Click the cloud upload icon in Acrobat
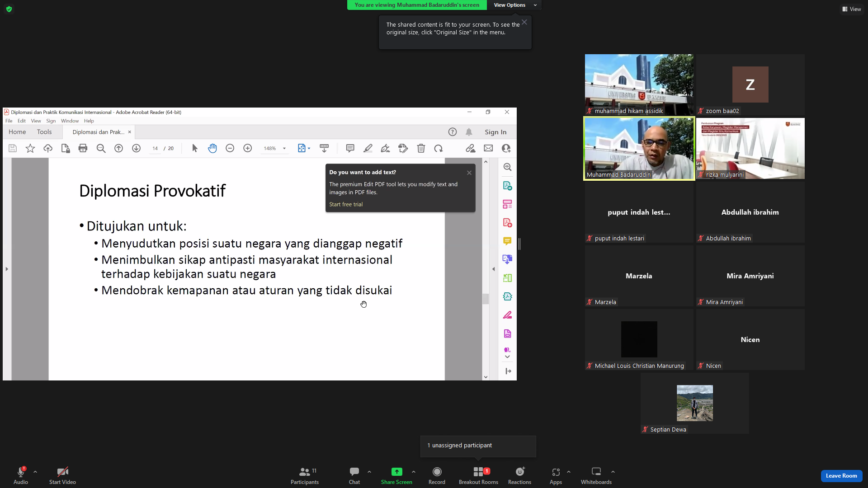 tap(48, 148)
